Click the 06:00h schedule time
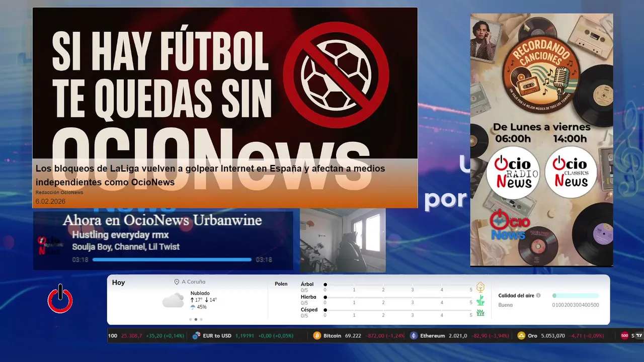Screen dimensions: 644x362 (513, 139)
